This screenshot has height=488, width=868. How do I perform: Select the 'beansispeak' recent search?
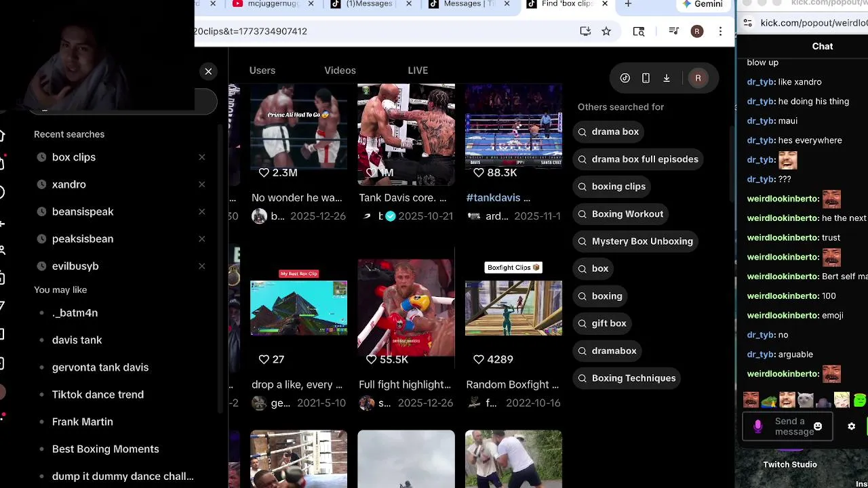[83, 211]
